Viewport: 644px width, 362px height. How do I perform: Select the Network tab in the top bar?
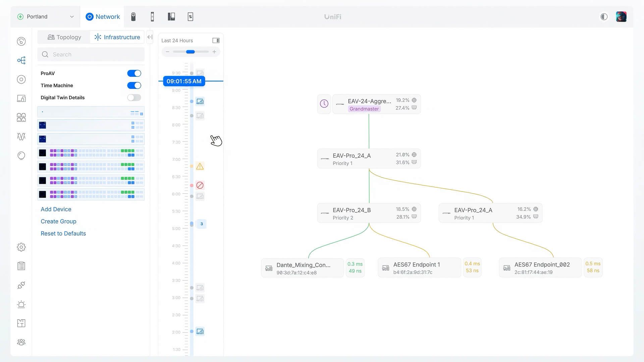tap(102, 16)
